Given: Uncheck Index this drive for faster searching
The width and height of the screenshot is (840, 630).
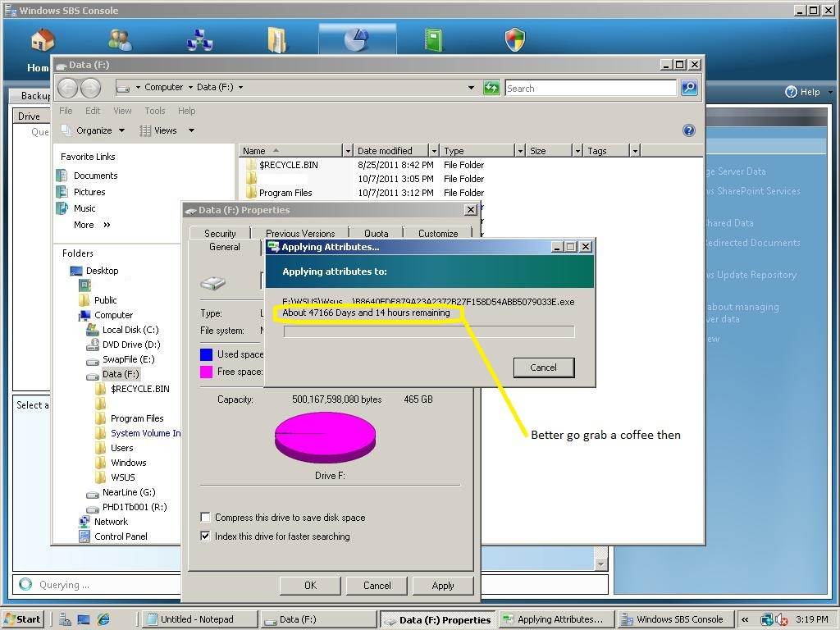Looking at the screenshot, I should click(x=206, y=536).
